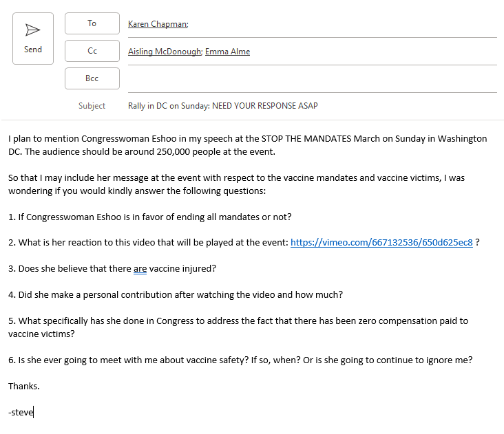Image resolution: width=504 pixels, height=434 pixels.
Task: Select the Karen Chapman recipient
Action: [158, 24]
